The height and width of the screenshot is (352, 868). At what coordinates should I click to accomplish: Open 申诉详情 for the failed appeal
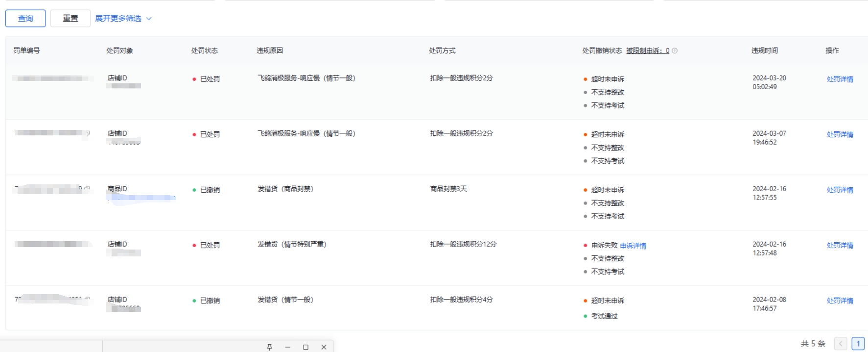[x=633, y=246]
